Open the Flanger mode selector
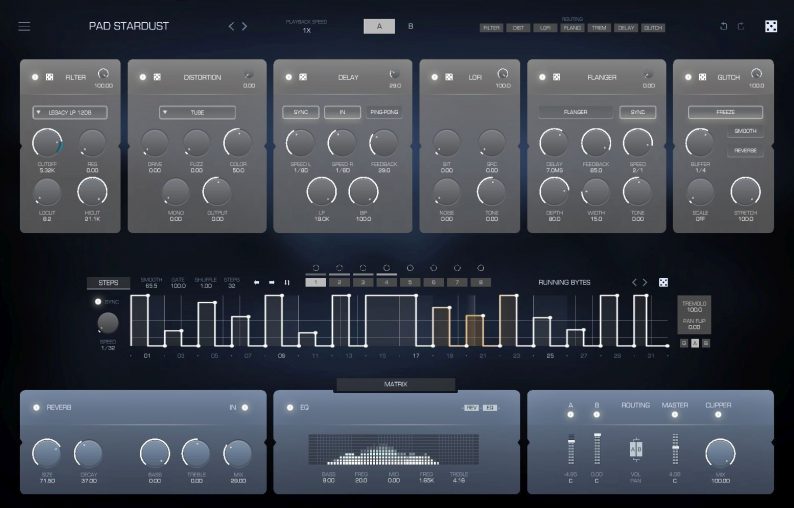Viewport: 794px width, 508px height. [576, 112]
